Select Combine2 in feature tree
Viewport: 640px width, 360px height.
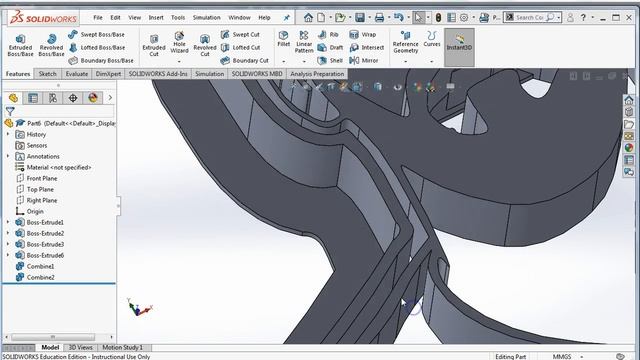click(40, 277)
